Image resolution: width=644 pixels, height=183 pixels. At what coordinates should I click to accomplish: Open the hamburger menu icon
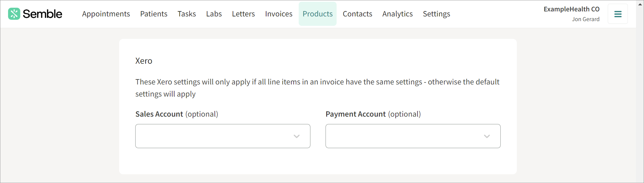pos(618,14)
